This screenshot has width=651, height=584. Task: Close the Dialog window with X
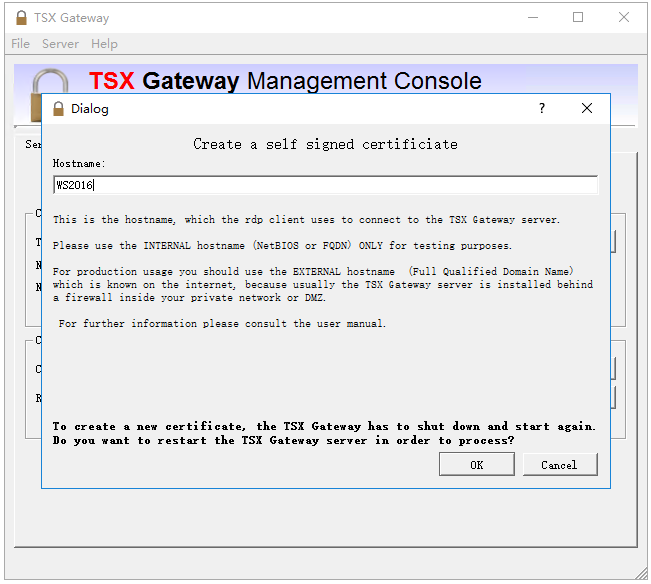tap(587, 108)
